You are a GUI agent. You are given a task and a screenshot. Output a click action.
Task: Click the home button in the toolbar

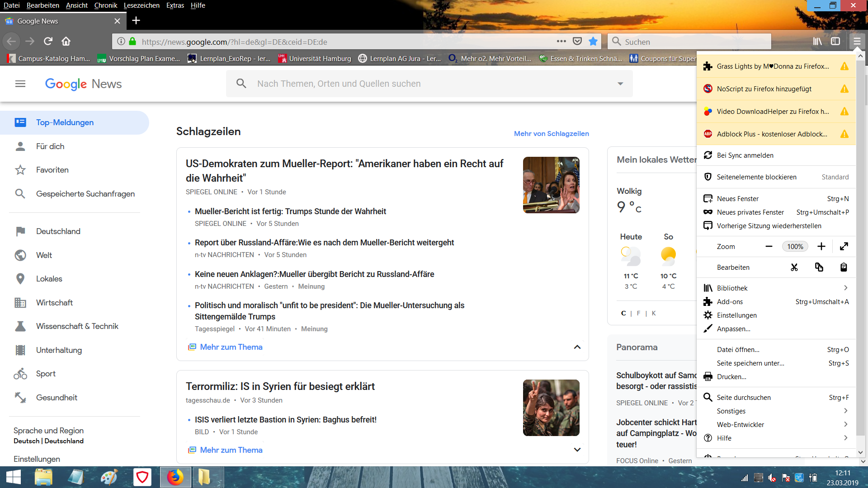tap(66, 42)
